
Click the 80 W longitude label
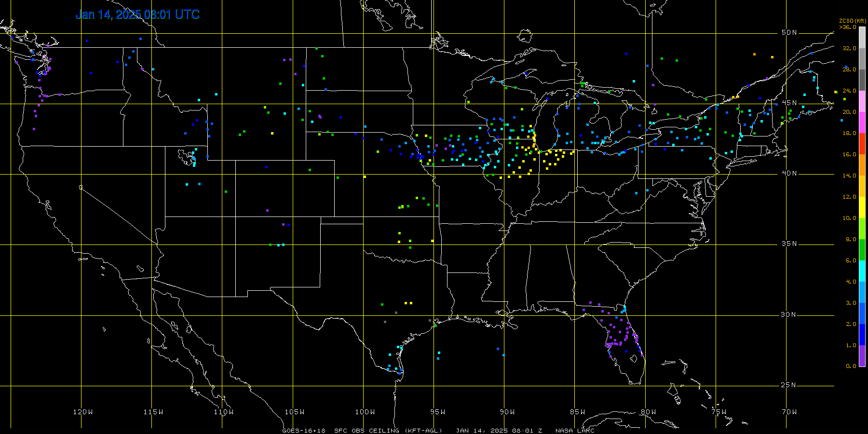tap(649, 412)
